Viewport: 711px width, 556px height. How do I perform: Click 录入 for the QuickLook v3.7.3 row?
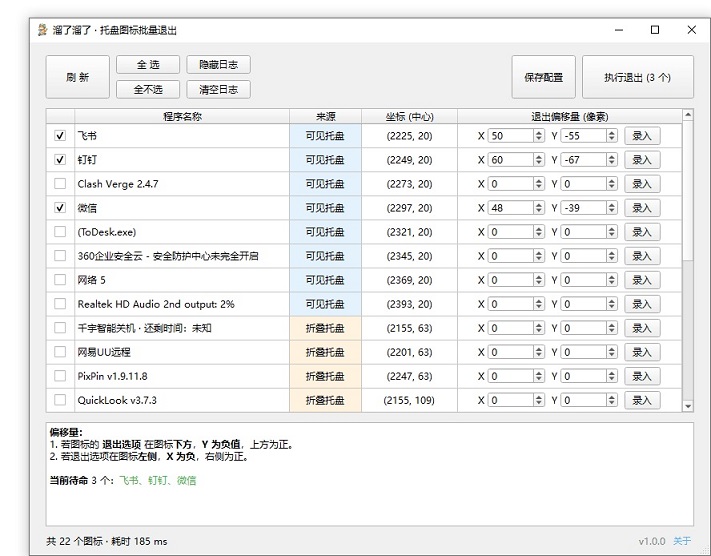coord(641,400)
